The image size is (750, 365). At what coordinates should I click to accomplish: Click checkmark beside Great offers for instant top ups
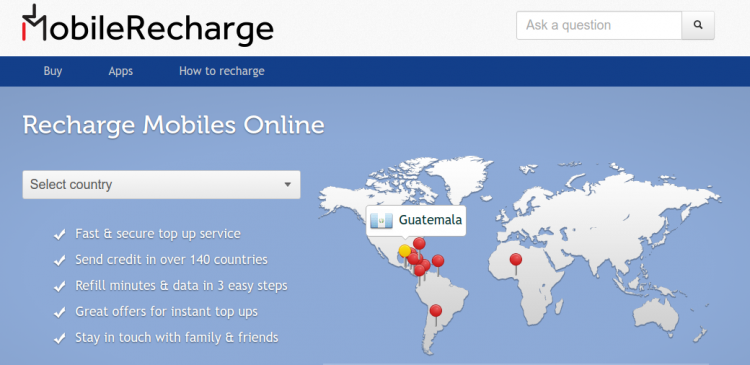coord(59,312)
